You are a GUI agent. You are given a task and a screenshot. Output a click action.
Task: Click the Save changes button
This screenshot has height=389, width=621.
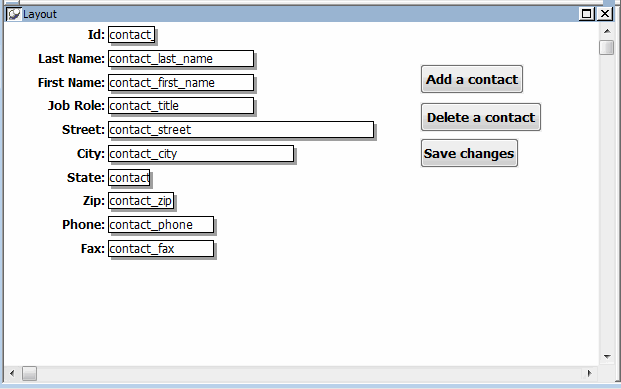coord(469,153)
